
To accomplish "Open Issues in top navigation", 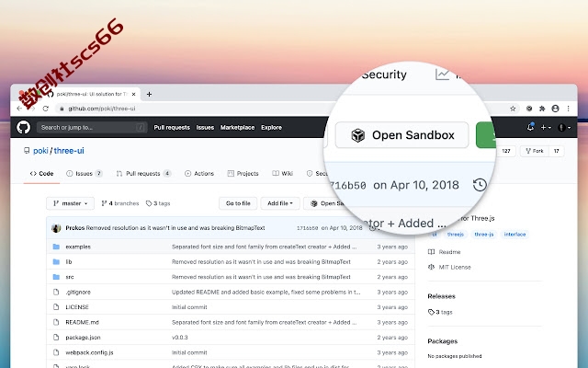I will click(x=205, y=127).
